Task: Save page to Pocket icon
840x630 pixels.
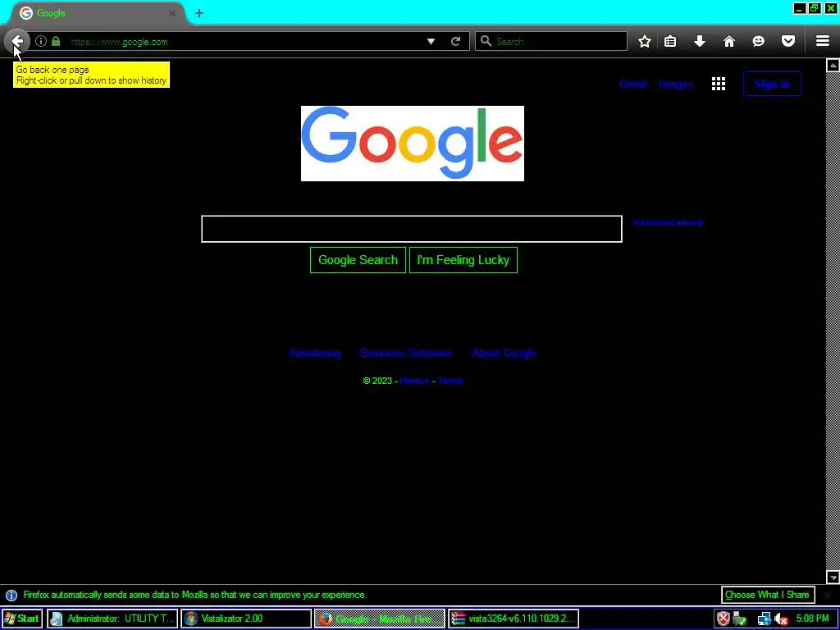Action: (788, 41)
